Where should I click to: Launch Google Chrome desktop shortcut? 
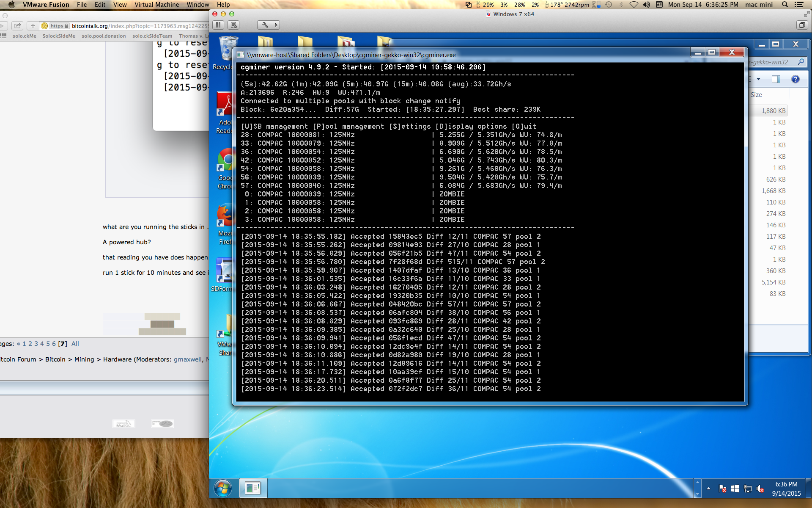(x=224, y=168)
